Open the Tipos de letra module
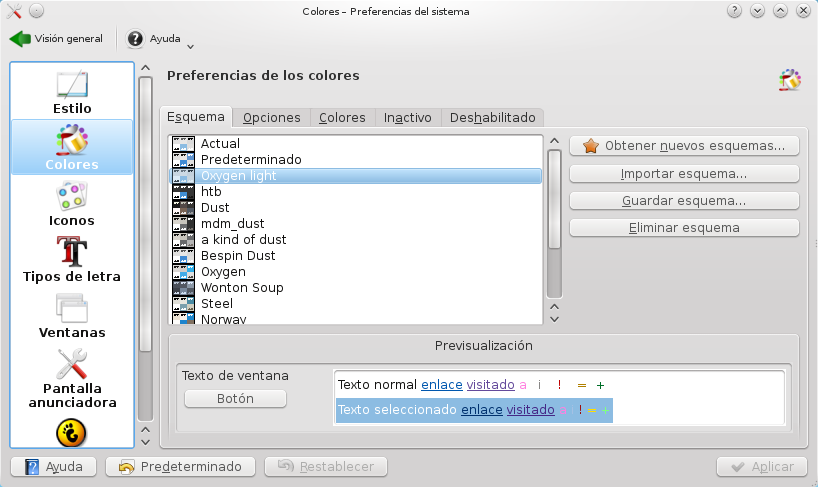The image size is (818, 487). tap(72, 260)
